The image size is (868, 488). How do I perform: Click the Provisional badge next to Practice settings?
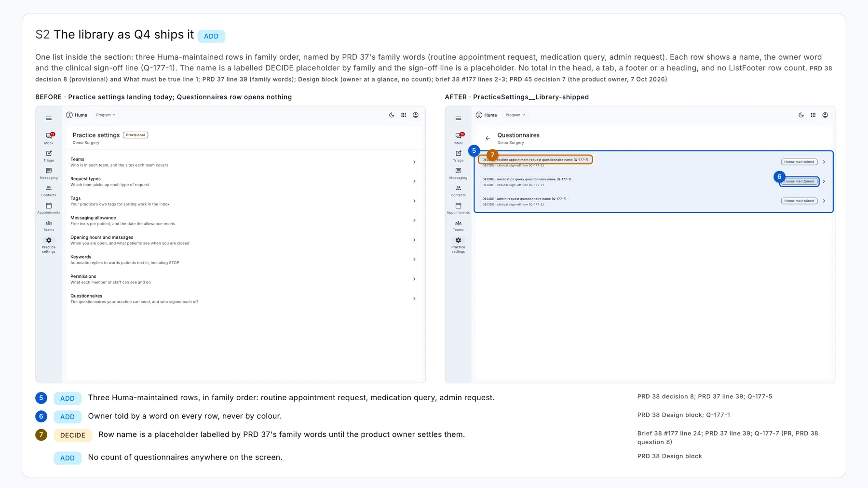click(136, 135)
